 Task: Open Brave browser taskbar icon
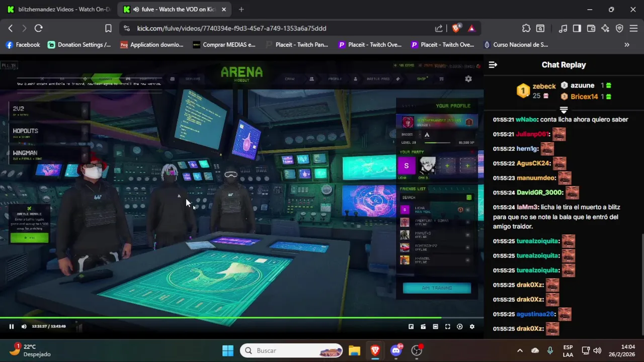tap(375, 350)
